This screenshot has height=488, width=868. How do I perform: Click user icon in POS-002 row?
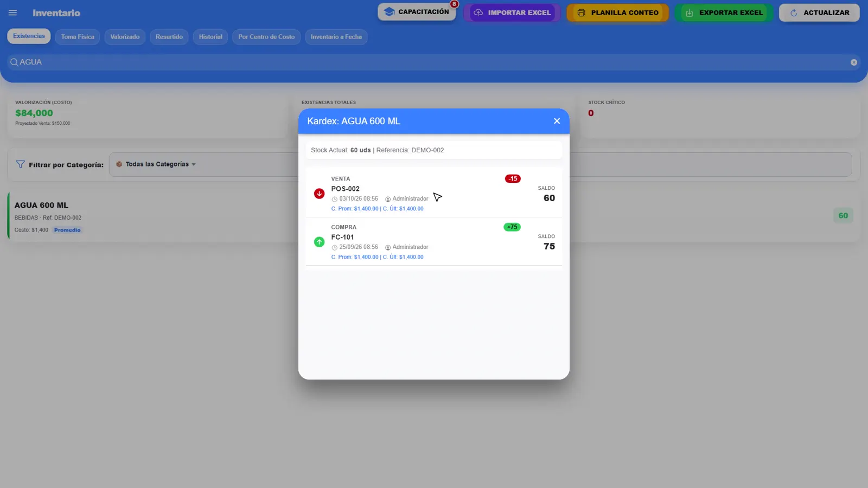[x=388, y=199]
